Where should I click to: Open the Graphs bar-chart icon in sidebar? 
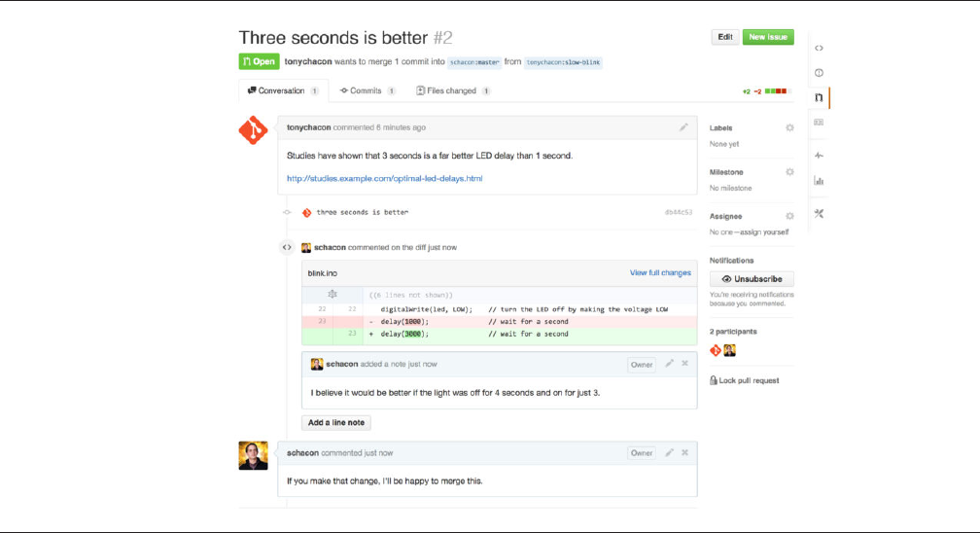point(819,180)
